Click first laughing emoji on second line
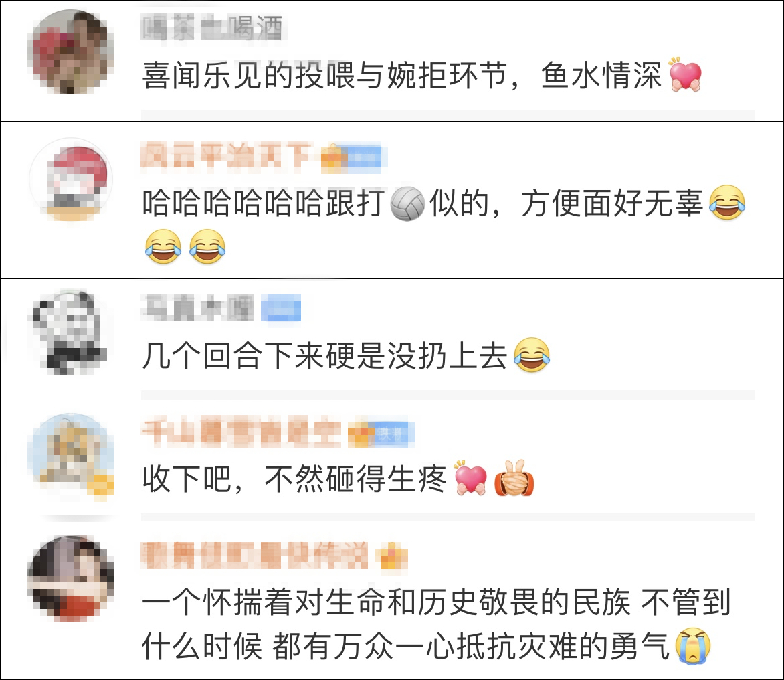 163,247
